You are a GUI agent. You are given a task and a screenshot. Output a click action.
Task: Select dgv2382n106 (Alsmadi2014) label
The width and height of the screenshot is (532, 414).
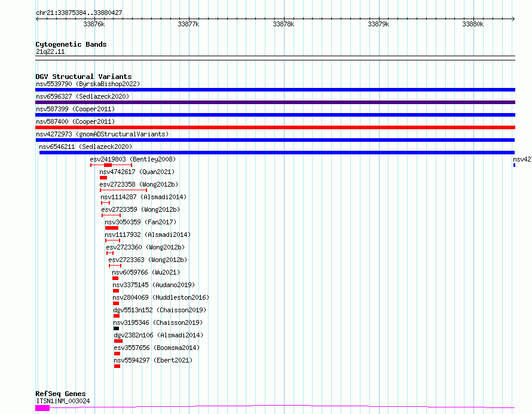pyautogui.click(x=158, y=335)
